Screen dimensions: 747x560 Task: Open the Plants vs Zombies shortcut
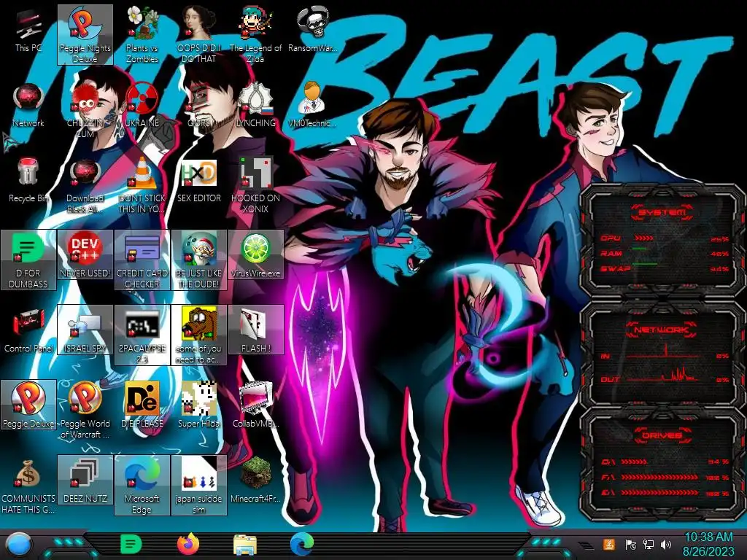tap(142, 34)
